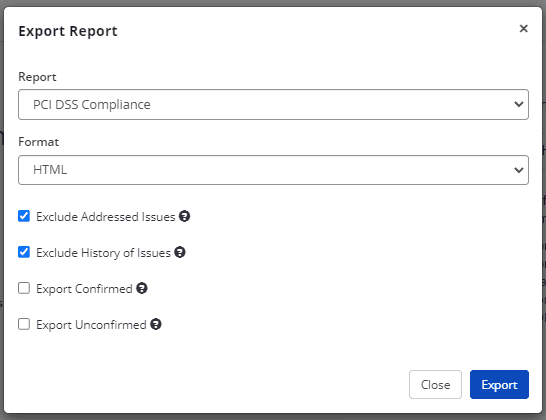The image size is (546, 420).
Task: Click question-mark icon beside Export Unconfirmed
Action: (x=156, y=324)
